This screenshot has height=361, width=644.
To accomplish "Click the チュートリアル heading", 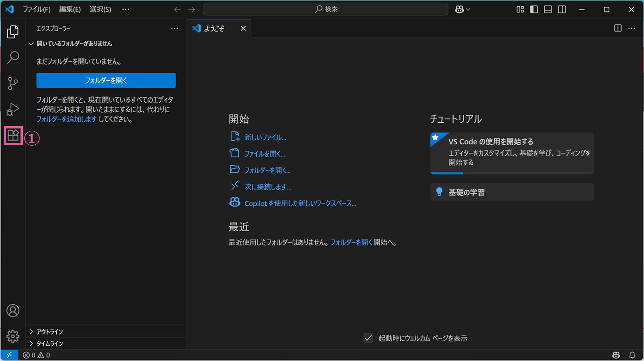I will [x=456, y=119].
